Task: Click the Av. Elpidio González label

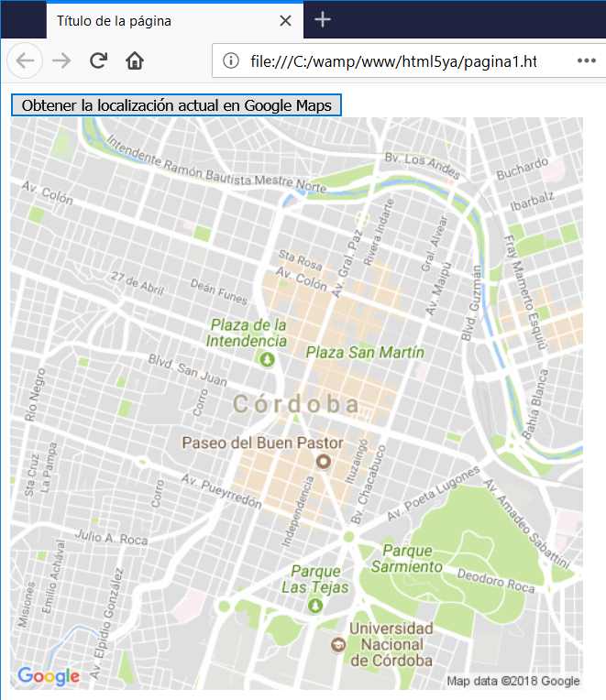Action: point(105,623)
